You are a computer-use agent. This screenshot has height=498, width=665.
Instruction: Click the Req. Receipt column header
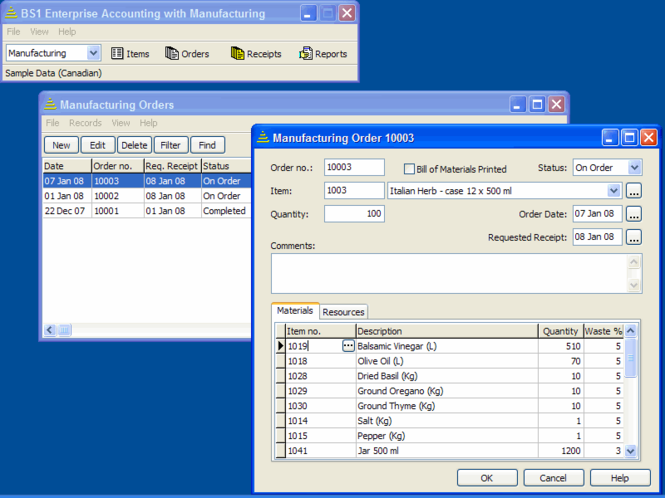tap(172, 166)
